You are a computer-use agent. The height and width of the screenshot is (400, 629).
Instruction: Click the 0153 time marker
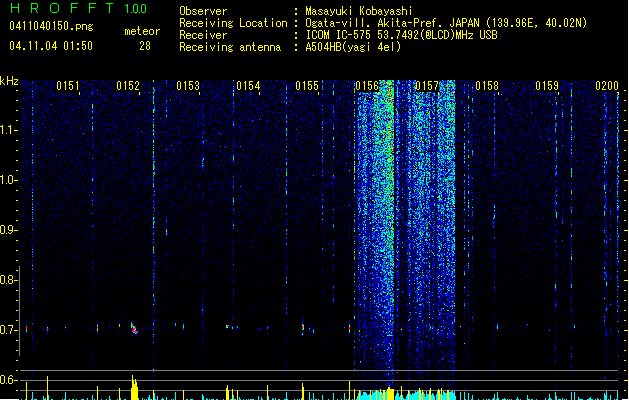point(188,86)
